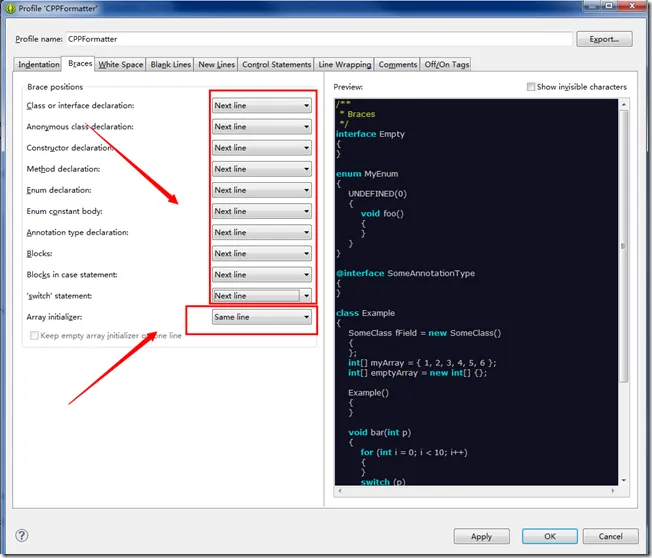This screenshot has height=558, width=652.
Task: Click the Export... button
Action: (x=604, y=39)
